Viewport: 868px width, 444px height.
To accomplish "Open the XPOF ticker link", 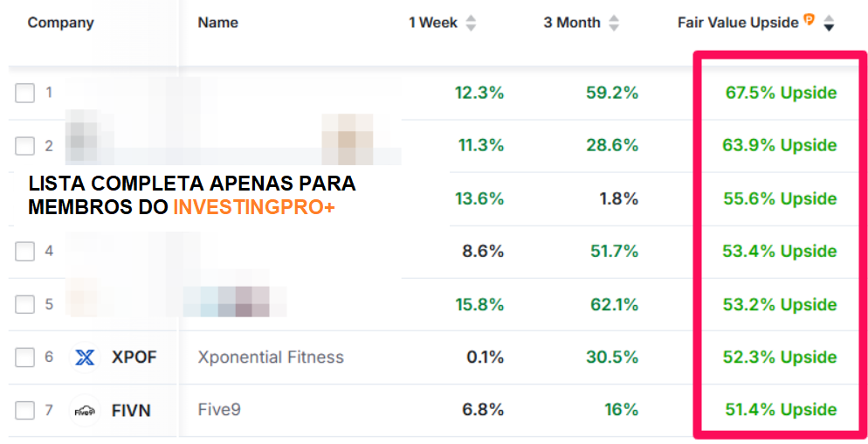I will click(134, 357).
